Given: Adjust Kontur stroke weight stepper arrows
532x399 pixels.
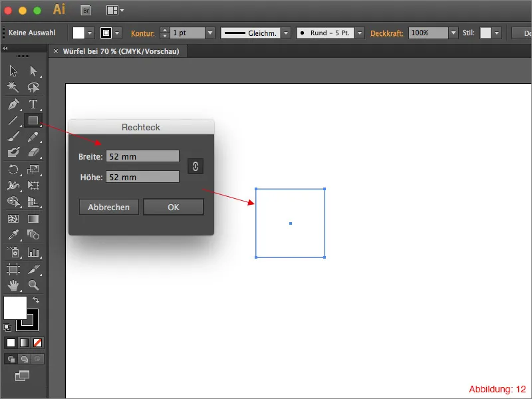Looking at the screenshot, I should (164, 33).
